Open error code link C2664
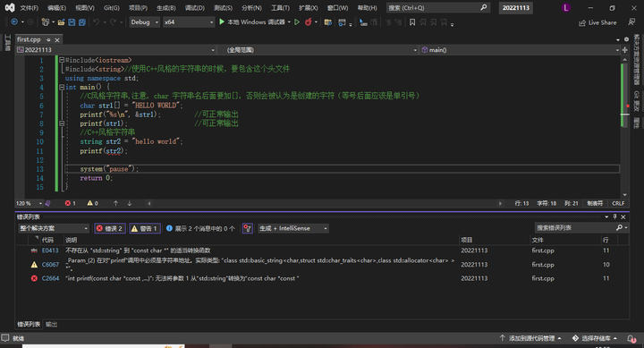644x348 pixels. 50,278
